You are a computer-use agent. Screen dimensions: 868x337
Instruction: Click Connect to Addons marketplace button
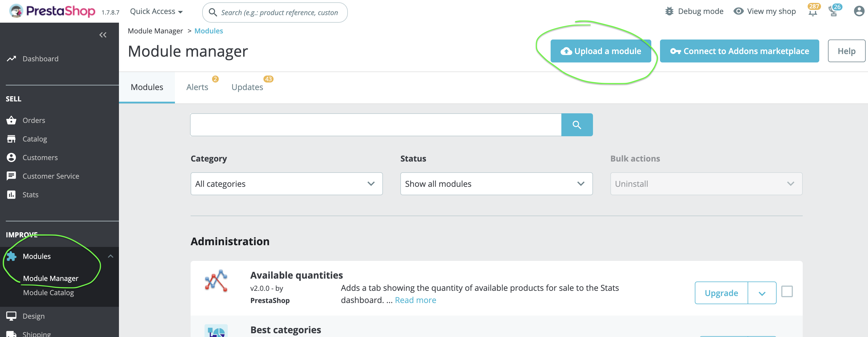pyautogui.click(x=739, y=51)
